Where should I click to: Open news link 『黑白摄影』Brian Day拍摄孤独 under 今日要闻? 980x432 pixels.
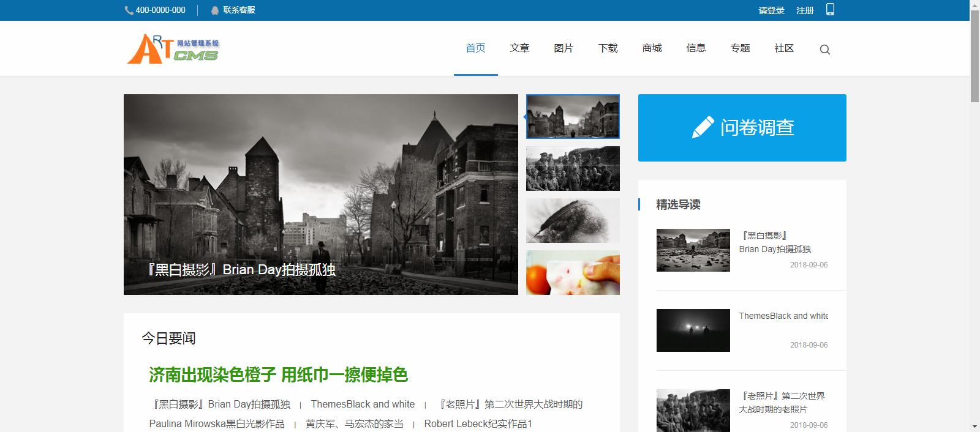221,404
